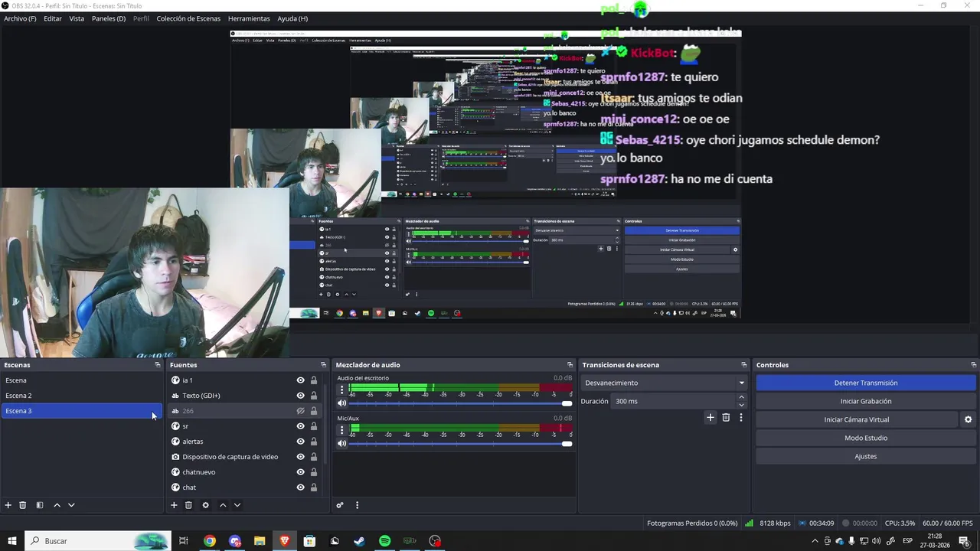Screen dimensions: 980x551
Task: Open the Paneles menu
Action: (x=109, y=18)
